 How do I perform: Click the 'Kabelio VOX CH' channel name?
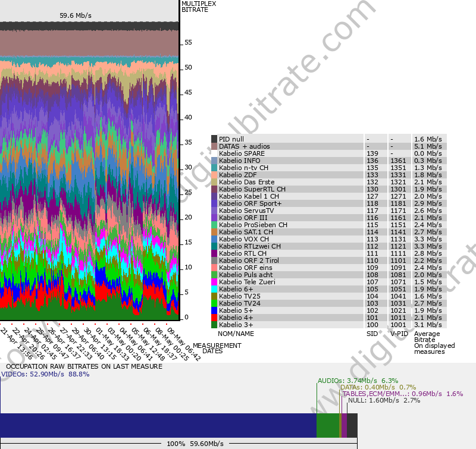click(244, 239)
